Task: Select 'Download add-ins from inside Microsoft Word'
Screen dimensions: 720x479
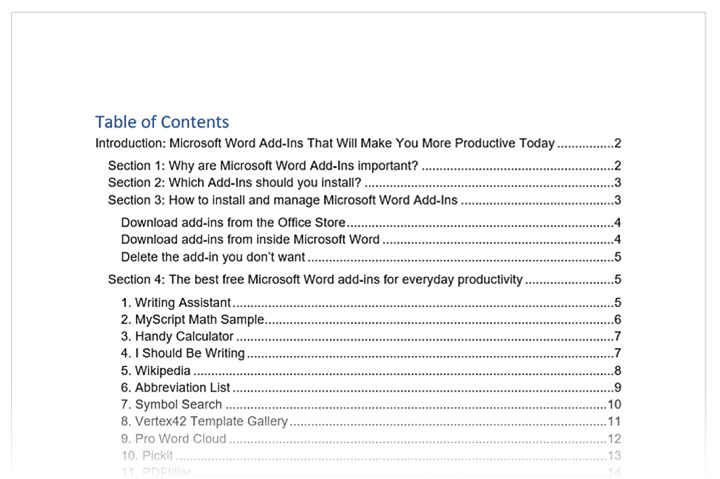Action: pos(250,239)
